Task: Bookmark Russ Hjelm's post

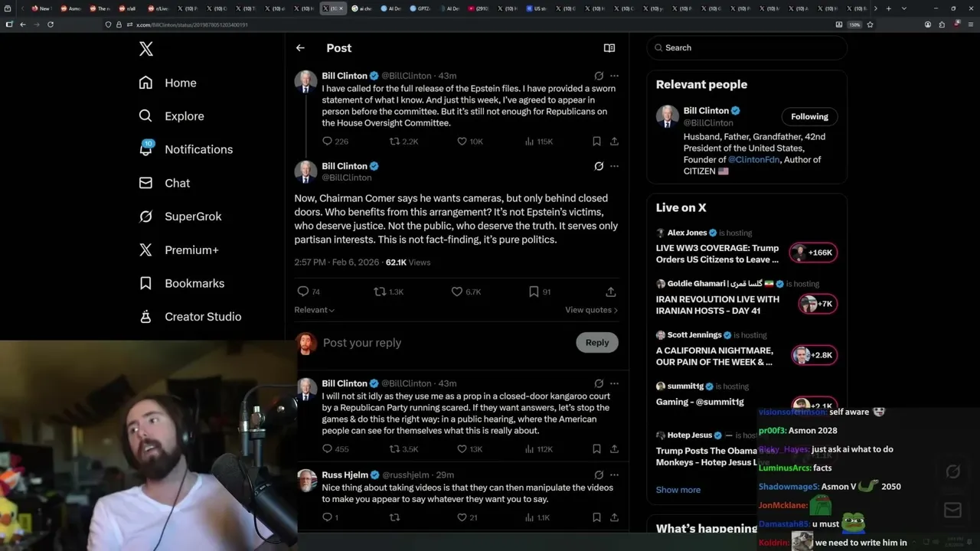Action: pyautogui.click(x=596, y=517)
